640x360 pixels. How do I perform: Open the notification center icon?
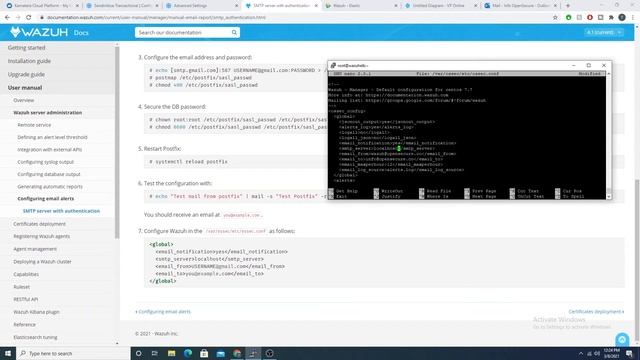click(x=629, y=353)
